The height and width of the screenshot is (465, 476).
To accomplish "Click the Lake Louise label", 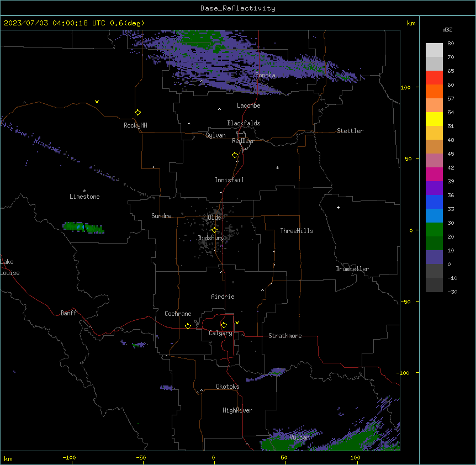I will pyautogui.click(x=10, y=267).
